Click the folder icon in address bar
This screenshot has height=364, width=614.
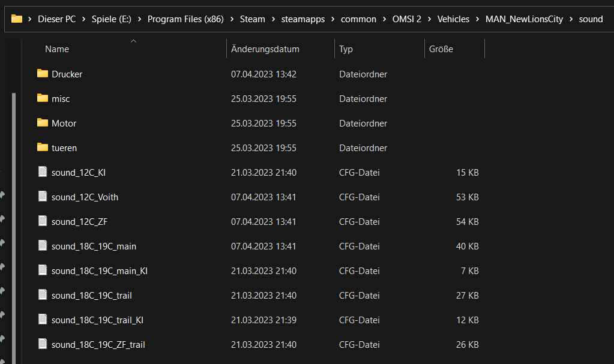(x=17, y=19)
